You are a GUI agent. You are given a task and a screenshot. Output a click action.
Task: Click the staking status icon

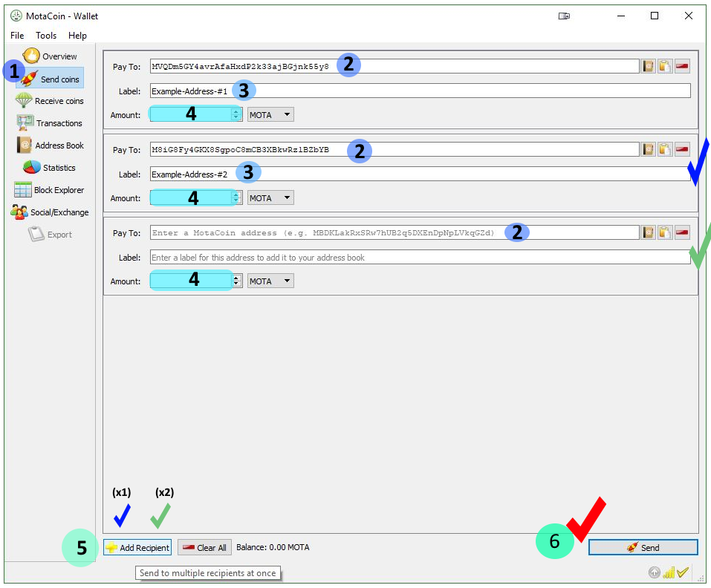coord(654,572)
